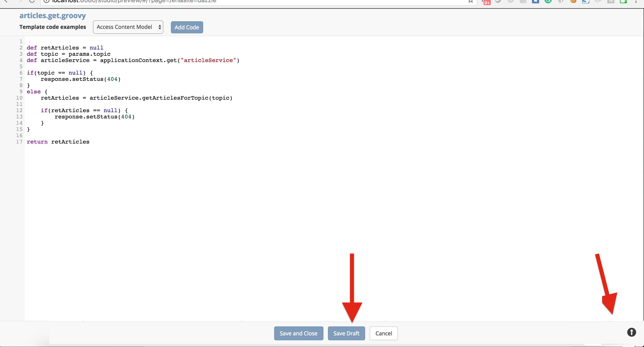
Task: Click the scroll-to-top arrow at bottom right
Action: pyautogui.click(x=631, y=332)
